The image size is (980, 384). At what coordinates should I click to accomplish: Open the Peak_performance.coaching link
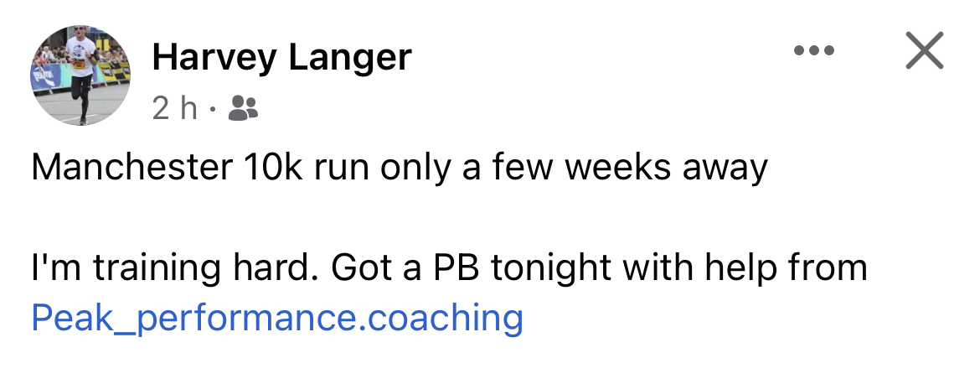point(276,318)
